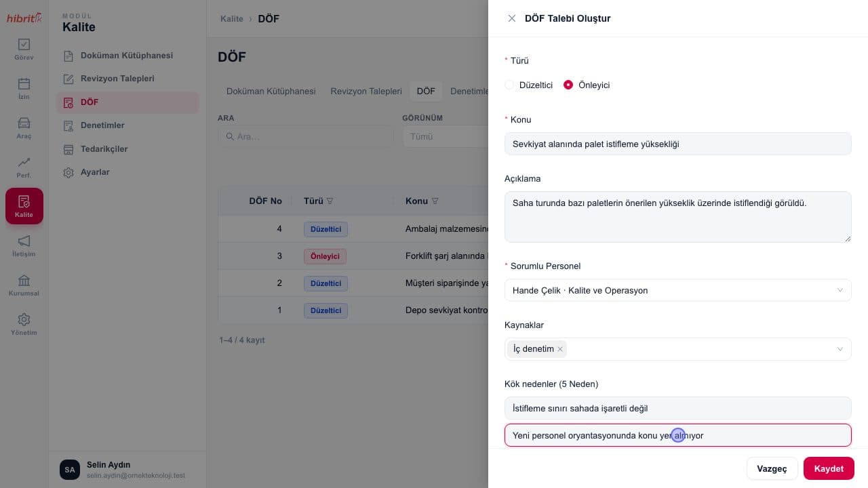Go to Kalite breadcrumb link
Viewport: 868px width, 488px height.
click(x=232, y=19)
